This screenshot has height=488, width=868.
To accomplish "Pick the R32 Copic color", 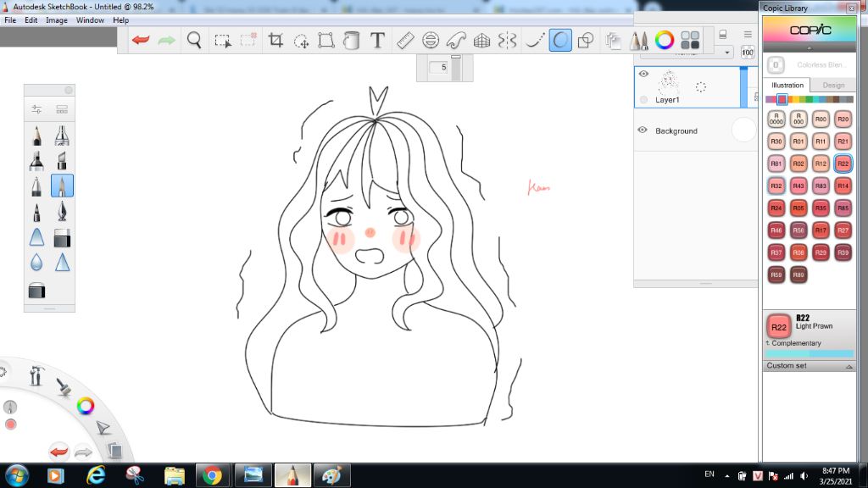I will click(x=776, y=186).
